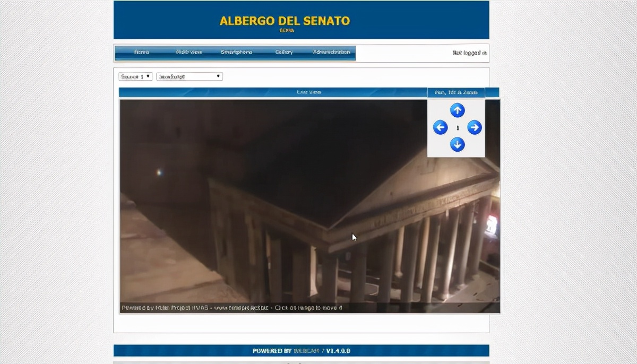This screenshot has width=637, height=364.
Task: Go to the Home menu item
Action: [x=142, y=53]
